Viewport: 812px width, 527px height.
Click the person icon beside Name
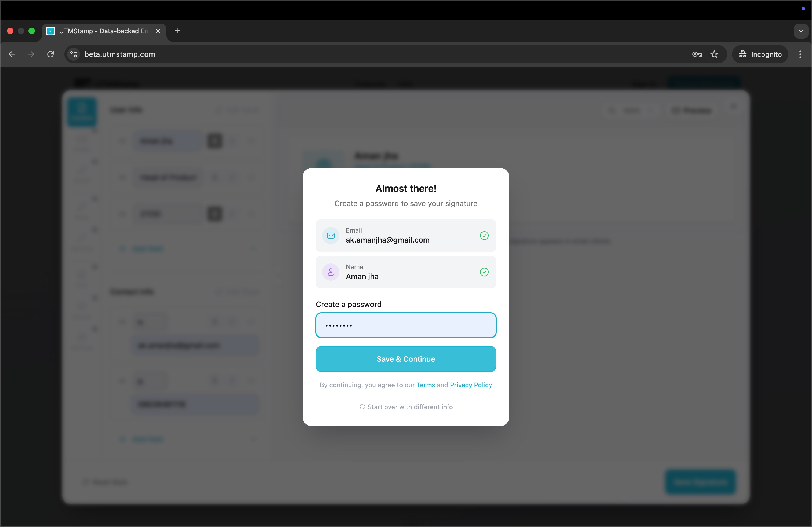(330, 272)
